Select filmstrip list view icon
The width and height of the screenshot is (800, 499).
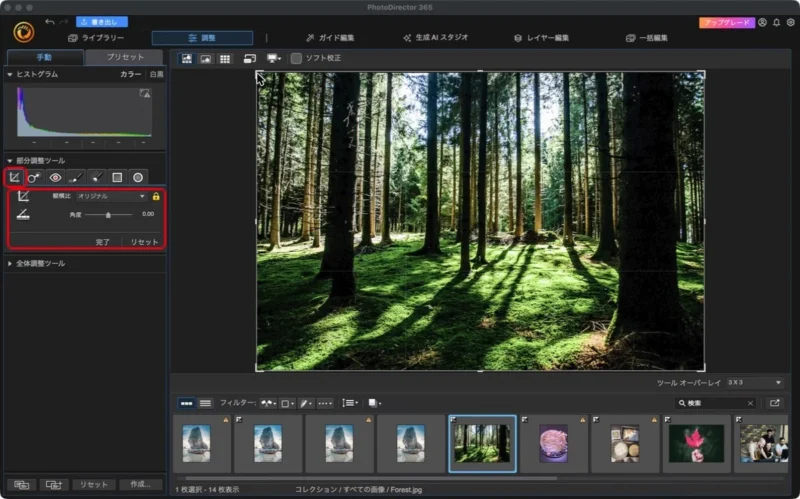205,404
